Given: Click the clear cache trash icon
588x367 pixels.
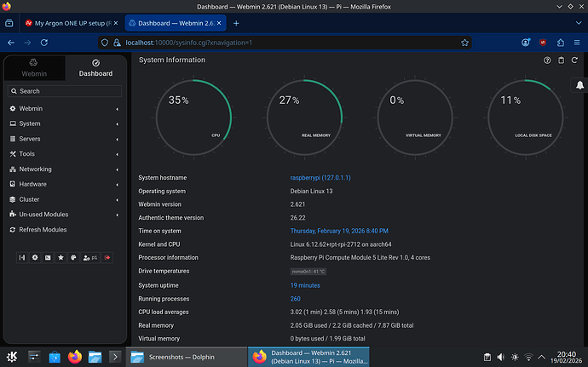Looking at the screenshot, I should [561, 60].
